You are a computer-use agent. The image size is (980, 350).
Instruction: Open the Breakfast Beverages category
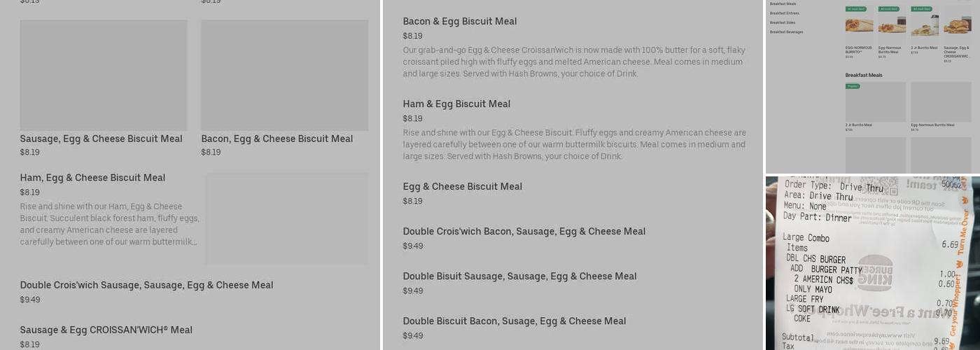tap(786, 31)
